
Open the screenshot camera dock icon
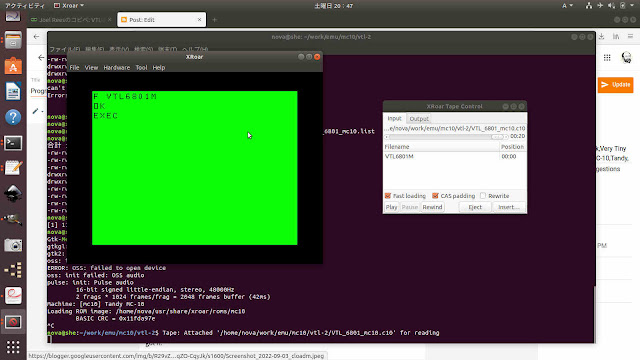(13, 245)
